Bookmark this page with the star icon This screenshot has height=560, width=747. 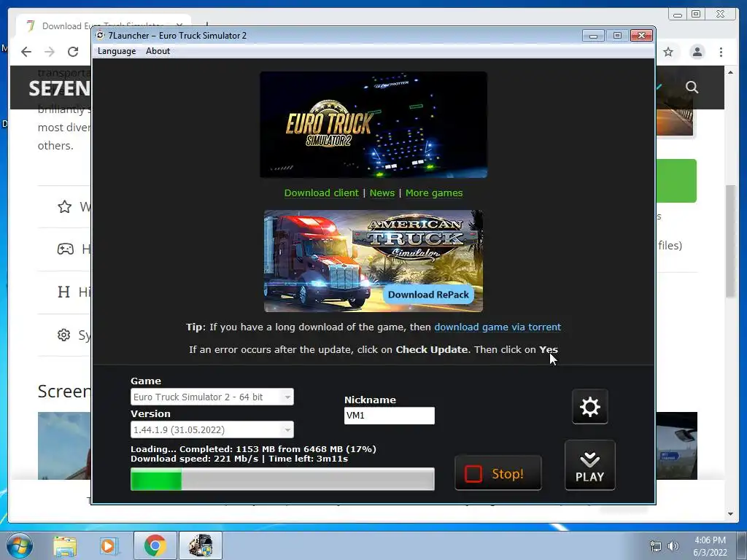coord(668,52)
